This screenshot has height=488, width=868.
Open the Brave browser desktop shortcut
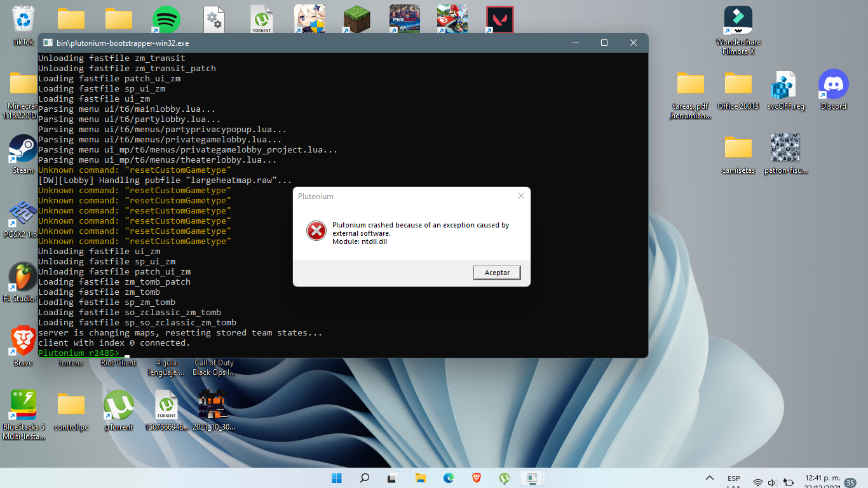[x=24, y=346]
